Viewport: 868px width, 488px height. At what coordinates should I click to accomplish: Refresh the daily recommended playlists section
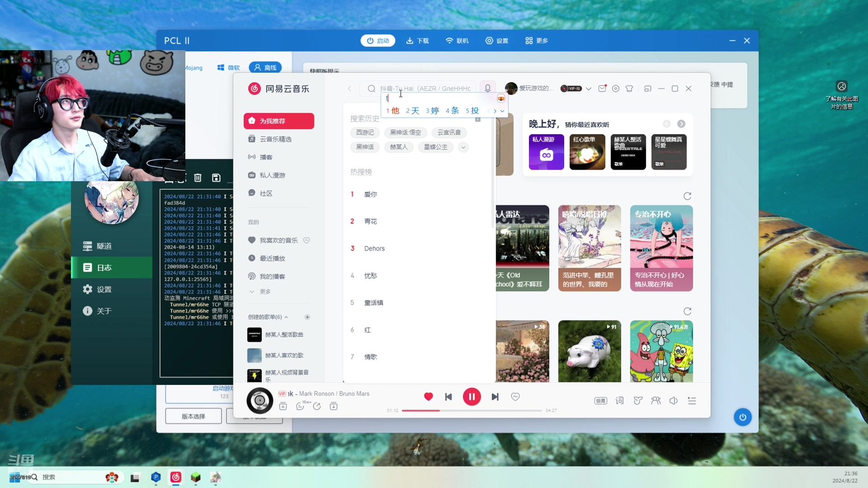[688, 196]
